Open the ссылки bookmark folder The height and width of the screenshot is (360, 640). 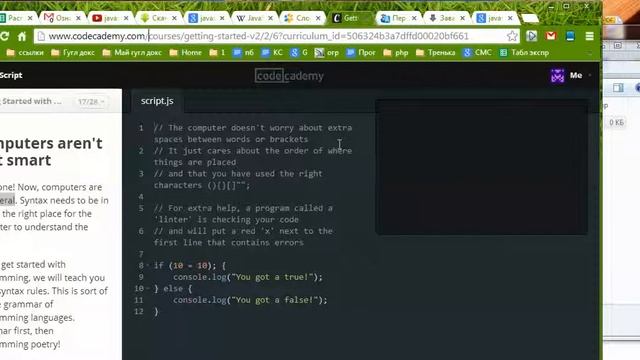click(x=25, y=53)
